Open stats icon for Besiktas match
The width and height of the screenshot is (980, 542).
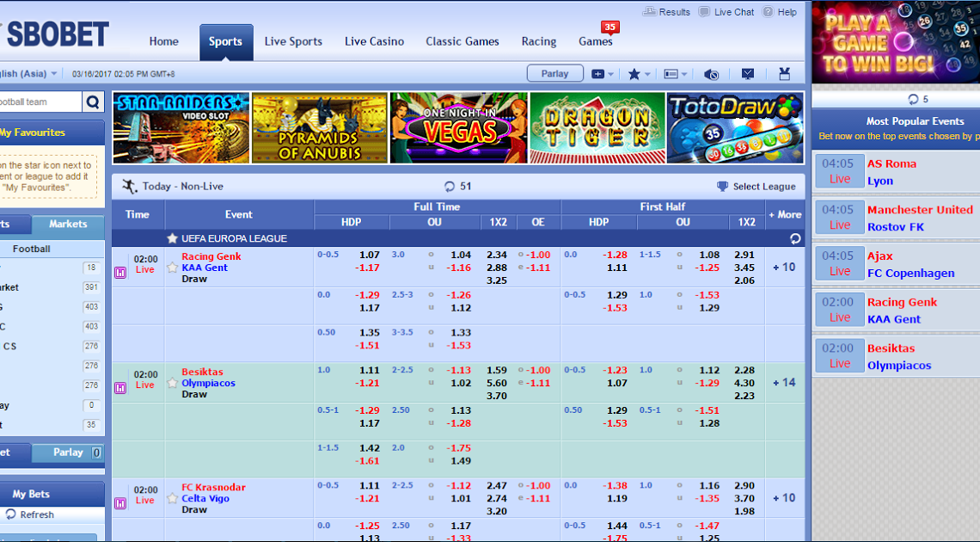(x=120, y=388)
